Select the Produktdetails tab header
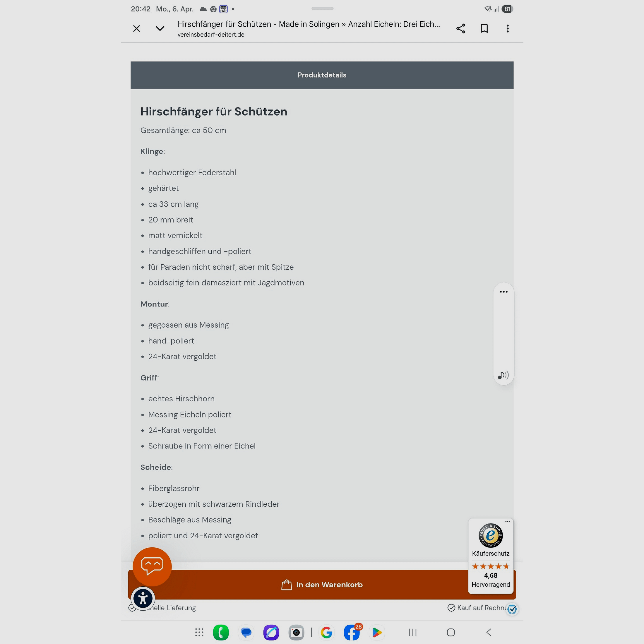This screenshot has height=644, width=644. tap(322, 75)
